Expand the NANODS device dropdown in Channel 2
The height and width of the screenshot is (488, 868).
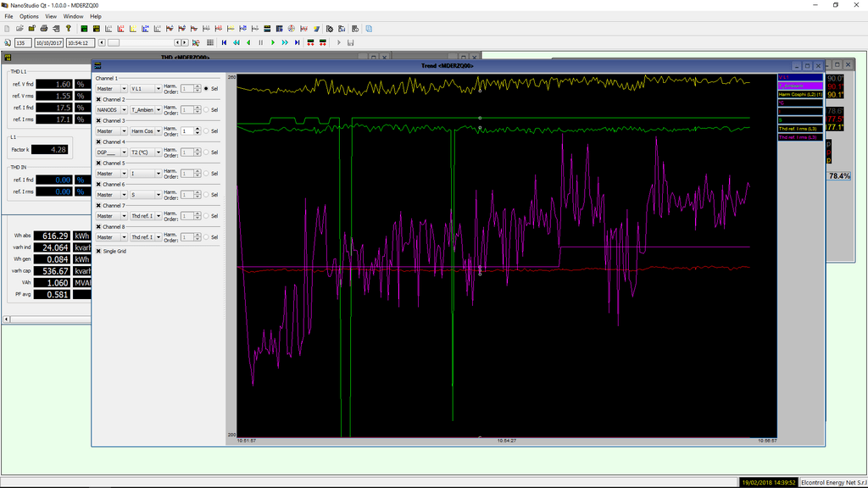pos(111,110)
